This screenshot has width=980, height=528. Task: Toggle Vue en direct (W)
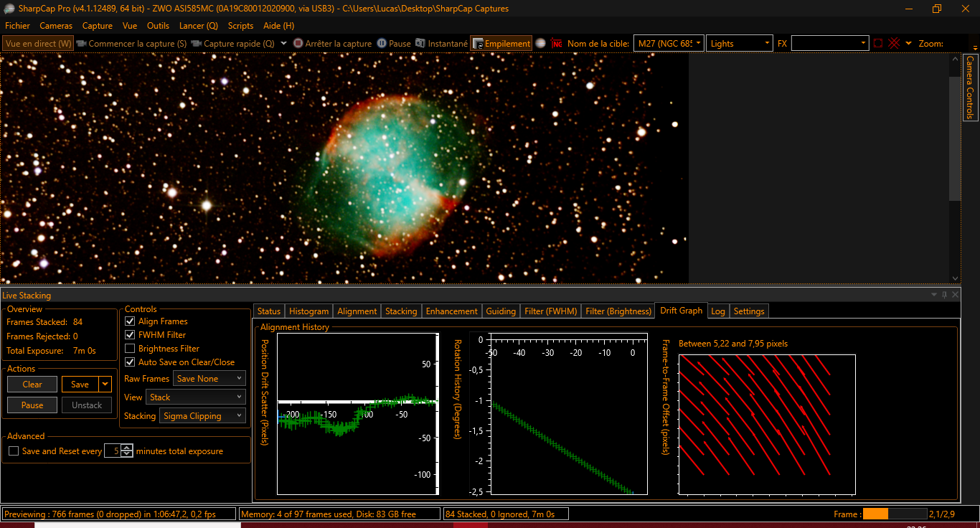point(38,43)
